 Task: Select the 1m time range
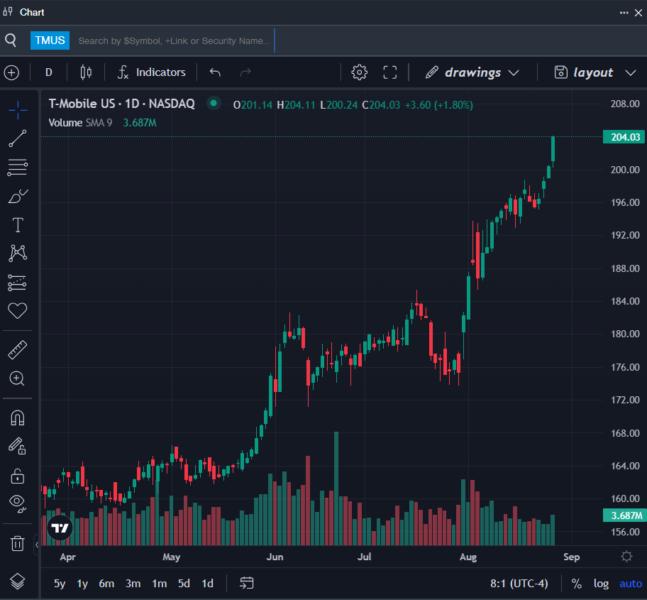coord(159,583)
